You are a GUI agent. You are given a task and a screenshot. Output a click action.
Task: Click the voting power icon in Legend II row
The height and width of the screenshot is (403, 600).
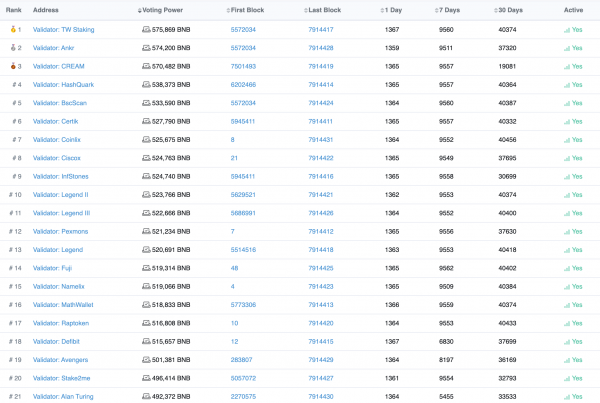point(146,194)
